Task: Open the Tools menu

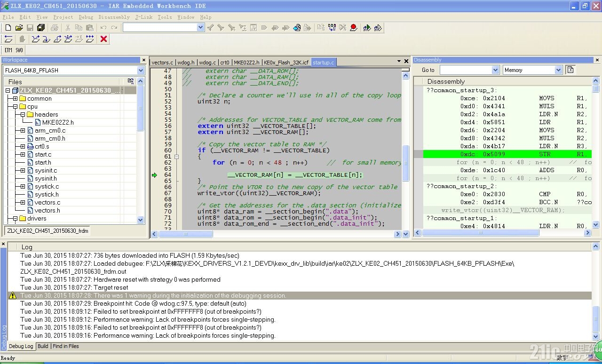Action: 165,17
